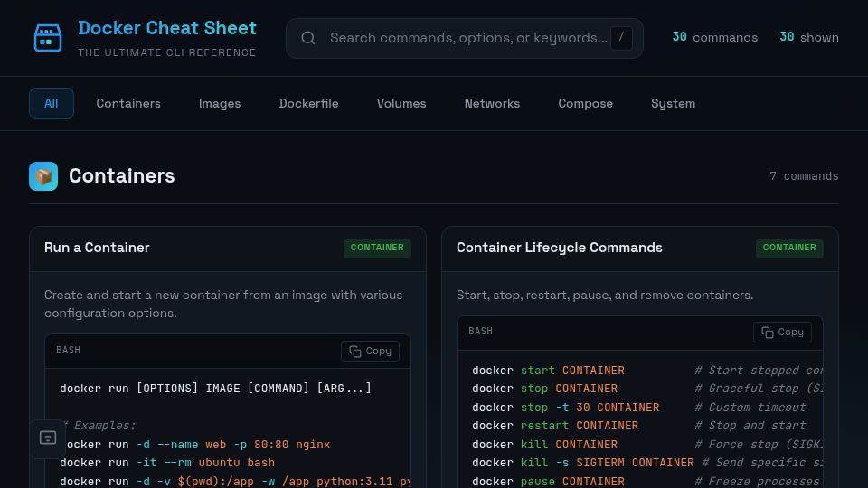The width and height of the screenshot is (868, 488).
Task: Click the 'docker pause CONTAINER' line
Action: 548,482
